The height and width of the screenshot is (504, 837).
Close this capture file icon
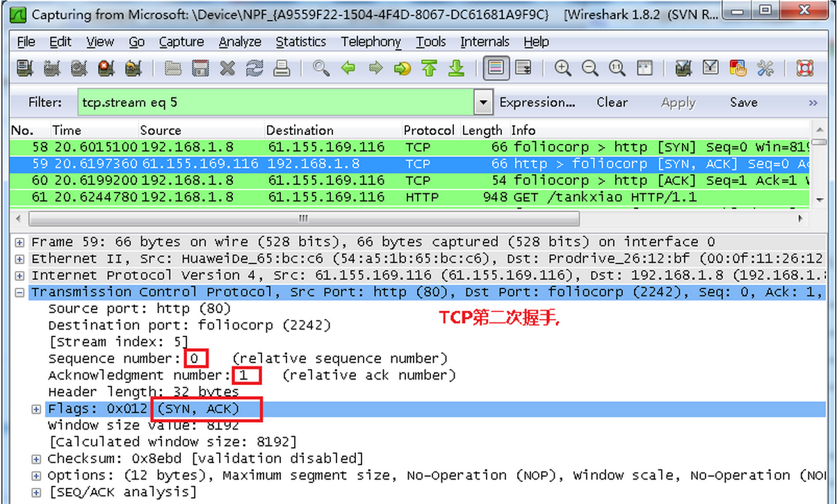pyautogui.click(x=227, y=68)
